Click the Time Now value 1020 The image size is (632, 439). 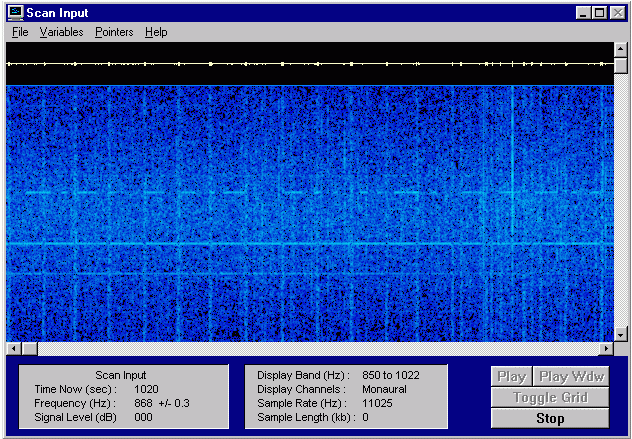pyautogui.click(x=146, y=389)
